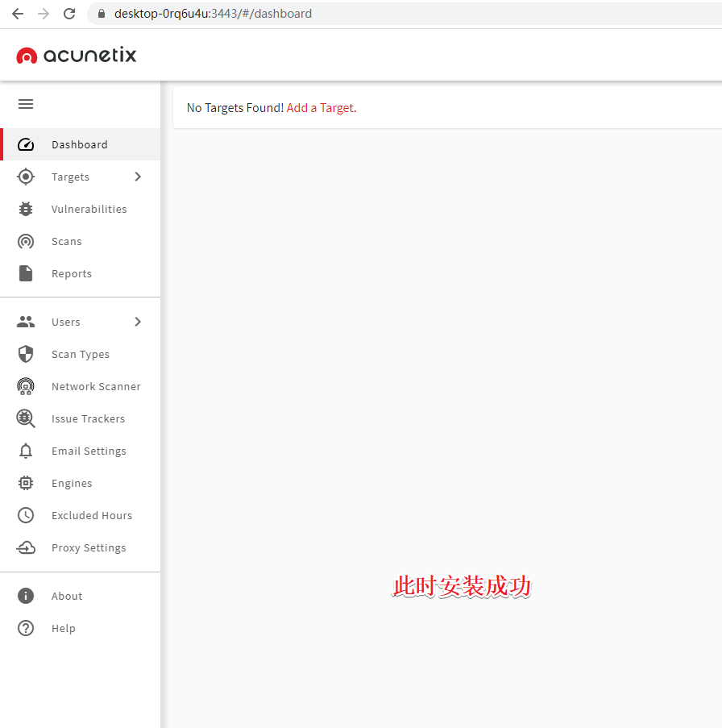Click the Issue Trackers magnifier-bug icon
Viewport: 722px width, 728px height.
click(x=26, y=418)
